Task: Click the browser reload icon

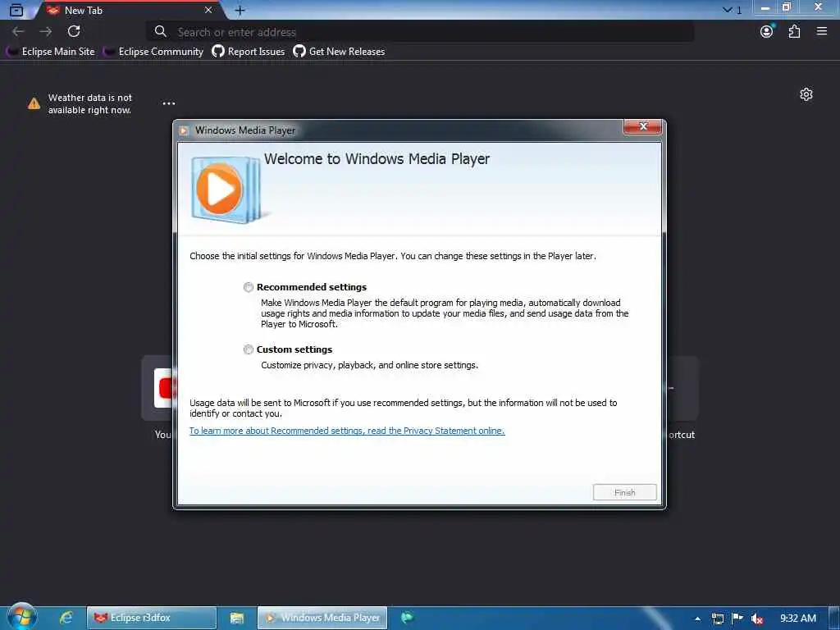Action: [x=74, y=32]
